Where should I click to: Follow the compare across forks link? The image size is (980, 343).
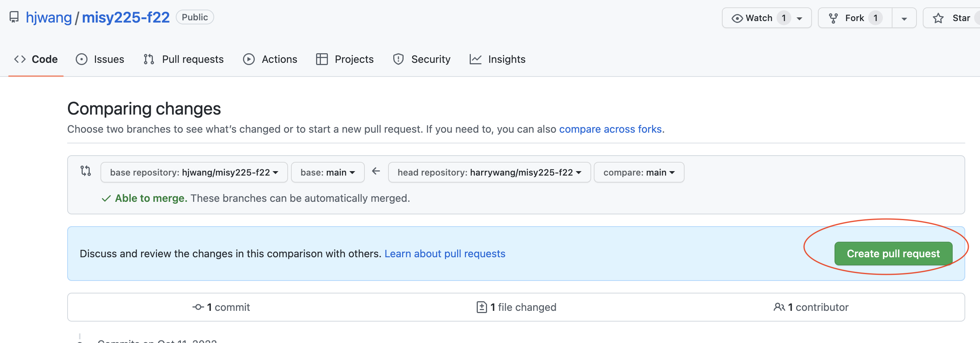[x=610, y=129]
